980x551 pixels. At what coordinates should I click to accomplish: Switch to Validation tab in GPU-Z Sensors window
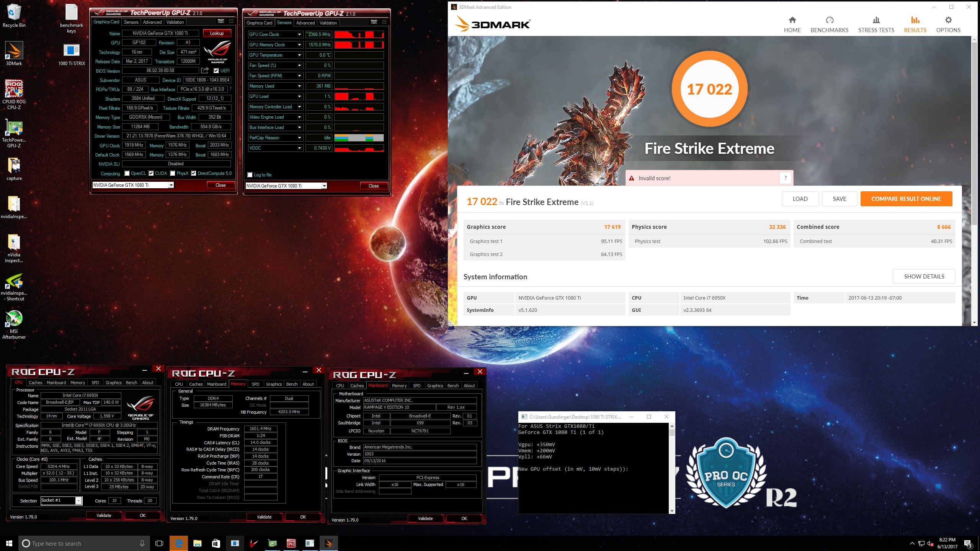point(328,23)
